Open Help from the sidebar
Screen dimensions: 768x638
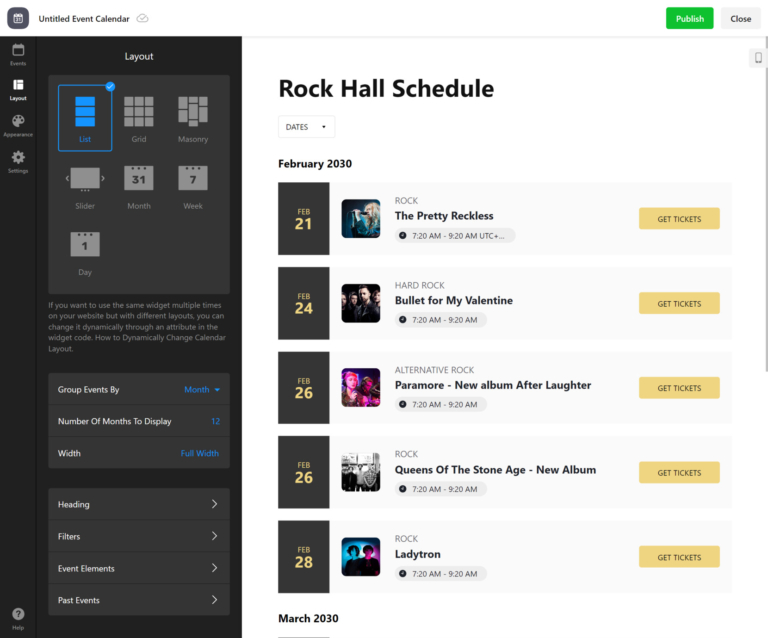coord(18,617)
